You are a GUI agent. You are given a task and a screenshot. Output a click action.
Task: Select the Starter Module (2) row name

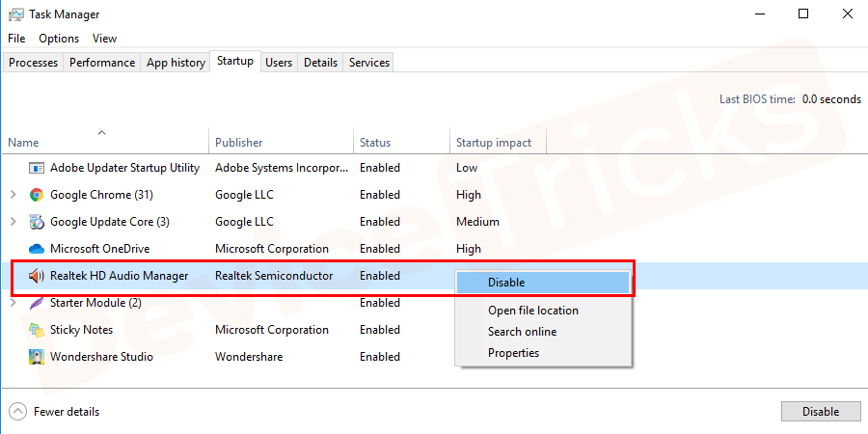95,303
